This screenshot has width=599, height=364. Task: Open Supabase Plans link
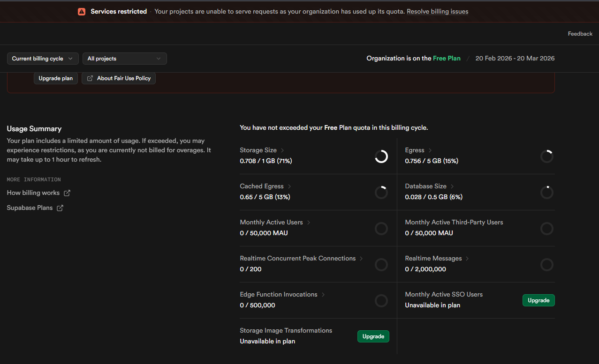(x=30, y=208)
